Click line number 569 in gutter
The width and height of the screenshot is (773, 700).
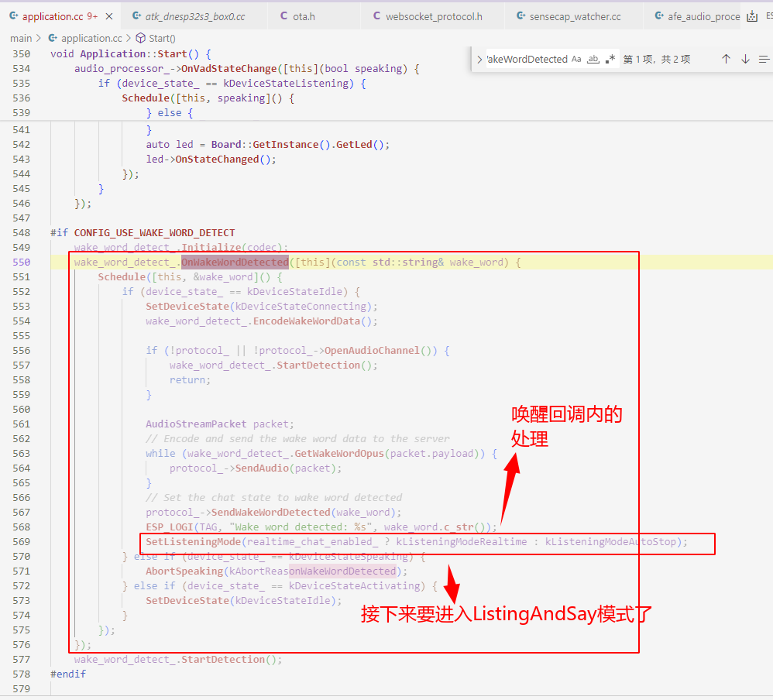(21, 542)
